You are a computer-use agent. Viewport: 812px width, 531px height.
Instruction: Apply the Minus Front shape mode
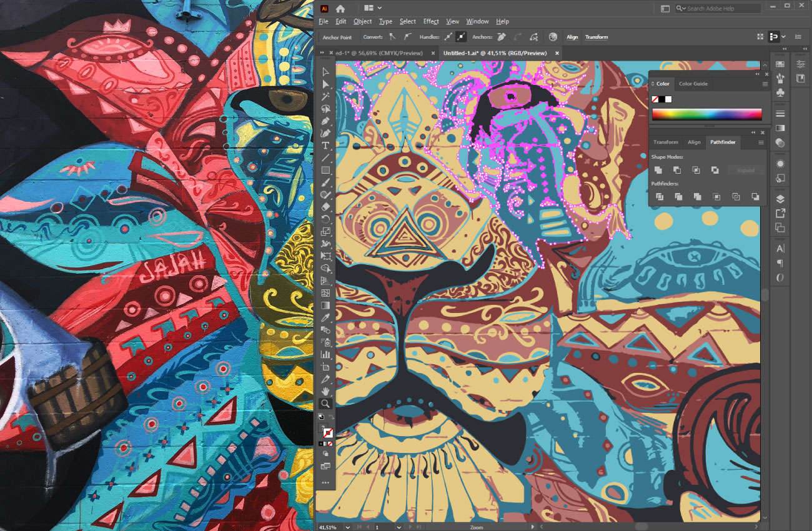pyautogui.click(x=677, y=170)
